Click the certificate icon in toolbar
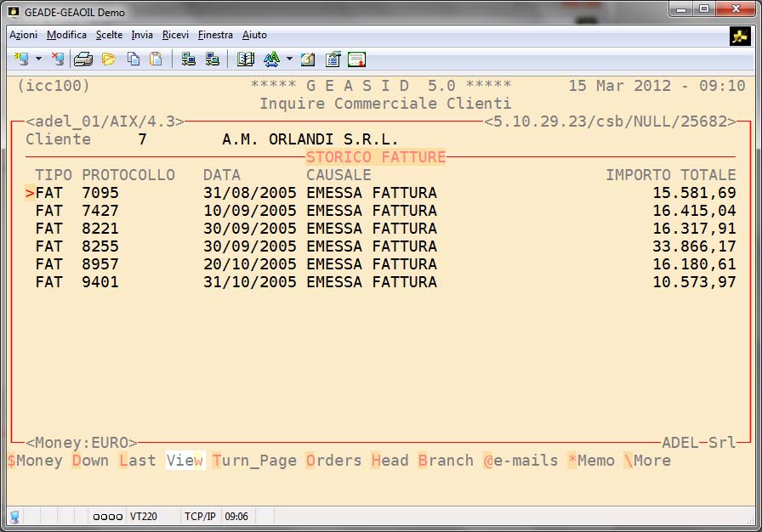This screenshot has height=532, width=762. coord(356,59)
